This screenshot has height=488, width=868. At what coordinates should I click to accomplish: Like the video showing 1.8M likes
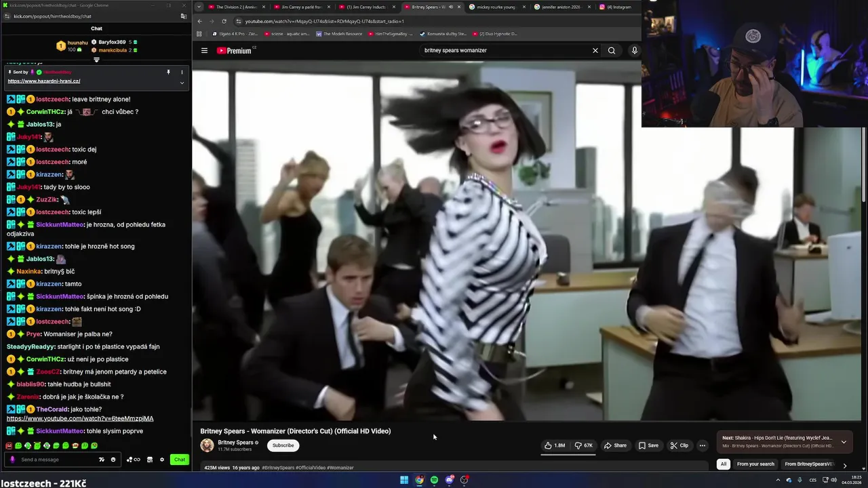(555, 445)
